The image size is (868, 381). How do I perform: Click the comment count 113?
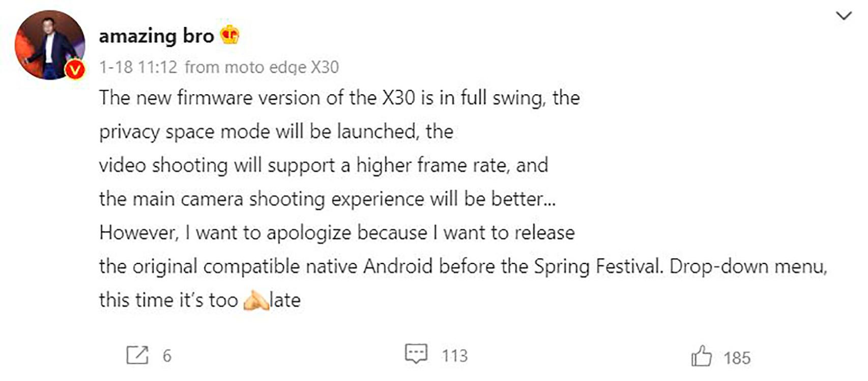click(x=454, y=356)
